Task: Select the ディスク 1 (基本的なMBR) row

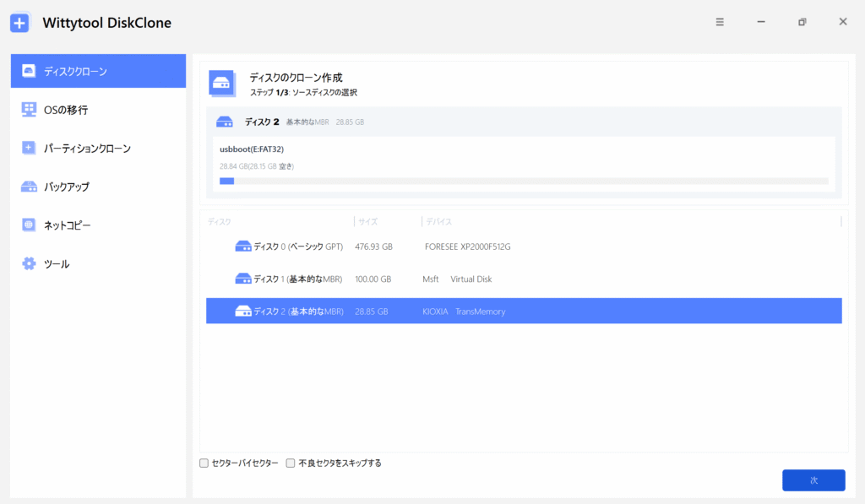Action: (x=524, y=279)
